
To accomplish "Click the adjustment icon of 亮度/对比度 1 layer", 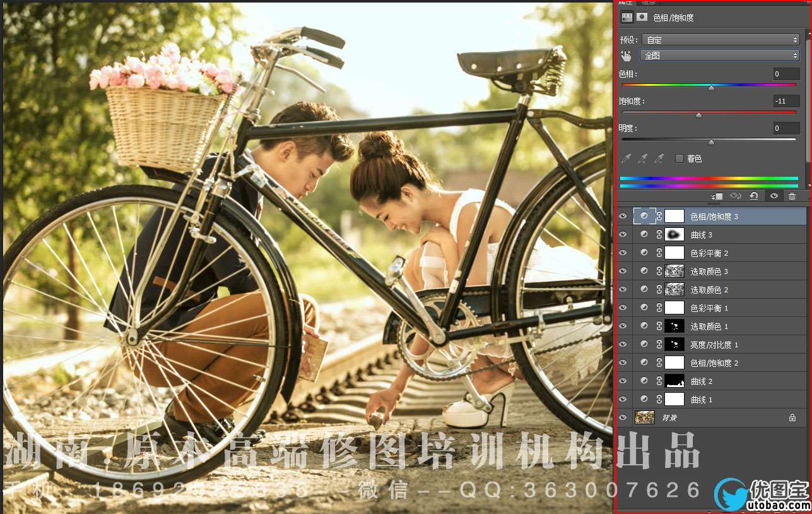I will point(644,344).
